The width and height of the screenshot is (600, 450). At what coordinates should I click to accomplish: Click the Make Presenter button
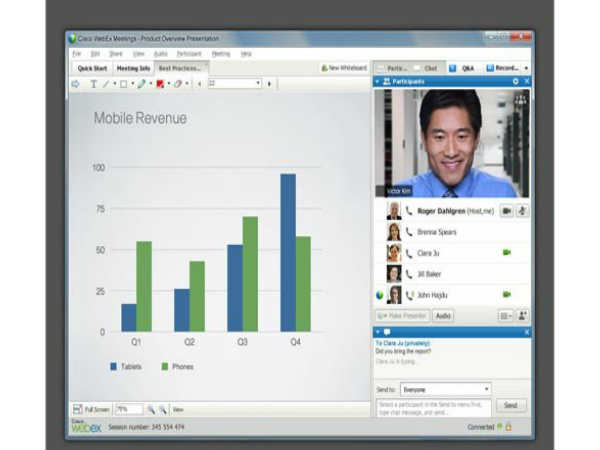tap(402, 316)
